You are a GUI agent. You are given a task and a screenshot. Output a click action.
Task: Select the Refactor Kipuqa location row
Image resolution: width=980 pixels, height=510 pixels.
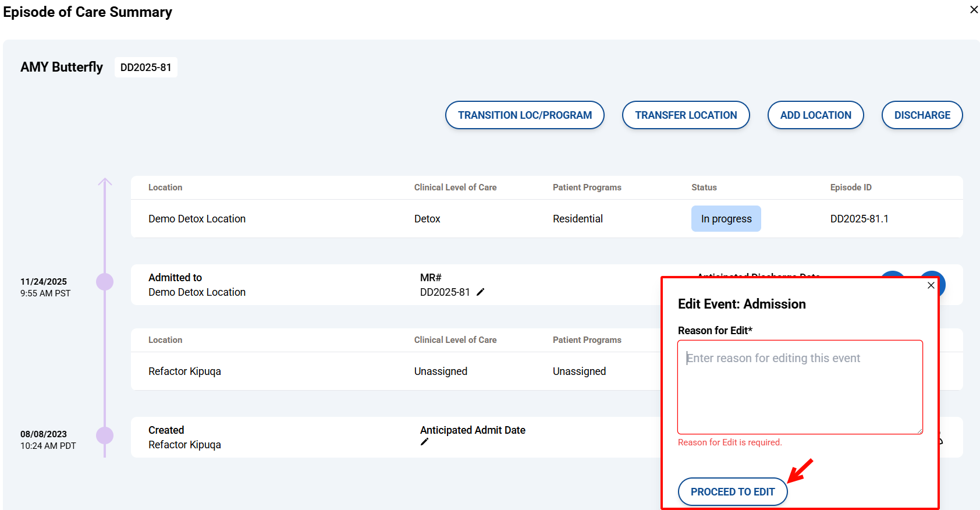point(184,371)
